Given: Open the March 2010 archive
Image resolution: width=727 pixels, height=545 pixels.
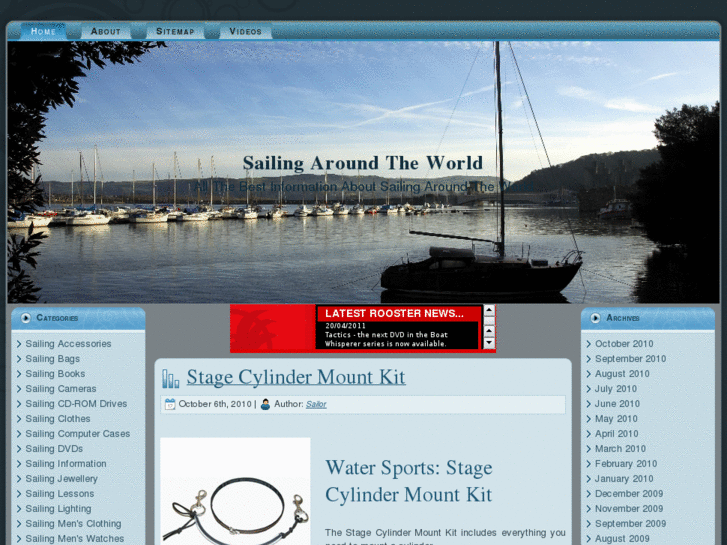Looking at the screenshot, I should [x=620, y=449].
